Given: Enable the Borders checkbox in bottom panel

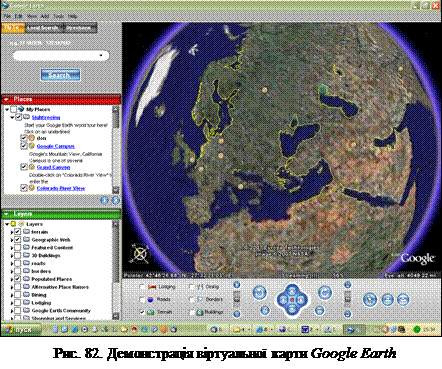Looking at the screenshot, I should click(192, 299).
